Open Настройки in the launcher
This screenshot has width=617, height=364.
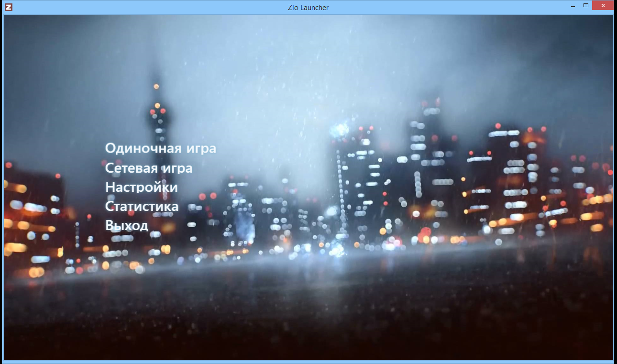pos(142,187)
